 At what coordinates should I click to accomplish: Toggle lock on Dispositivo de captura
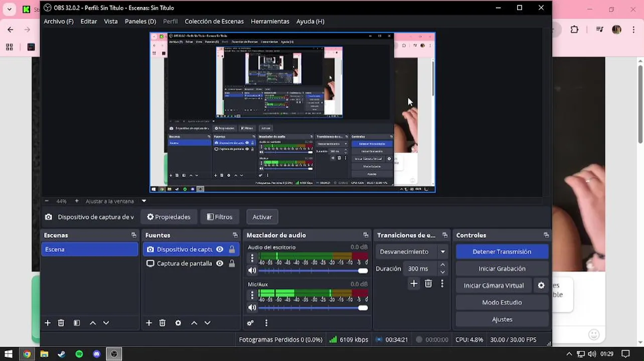[232, 249]
